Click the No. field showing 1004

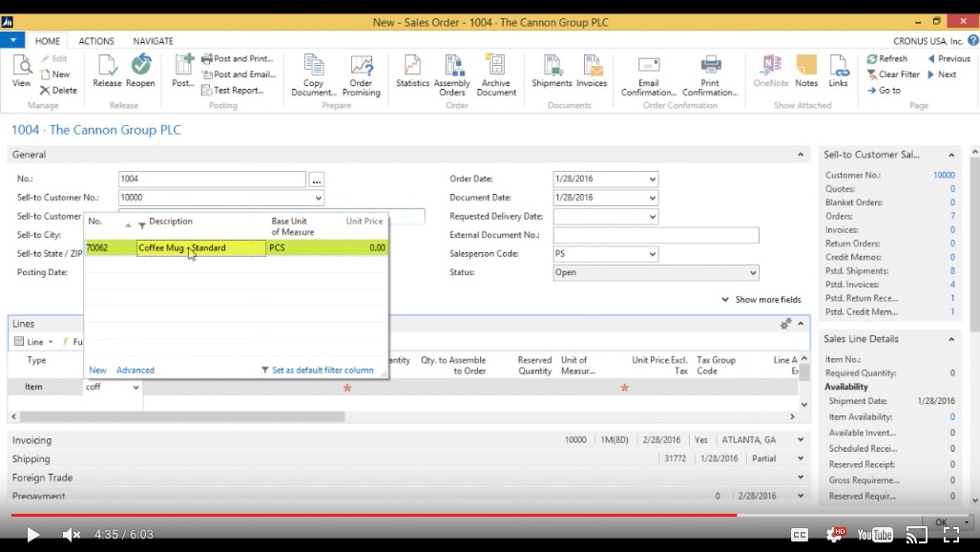pyautogui.click(x=212, y=179)
